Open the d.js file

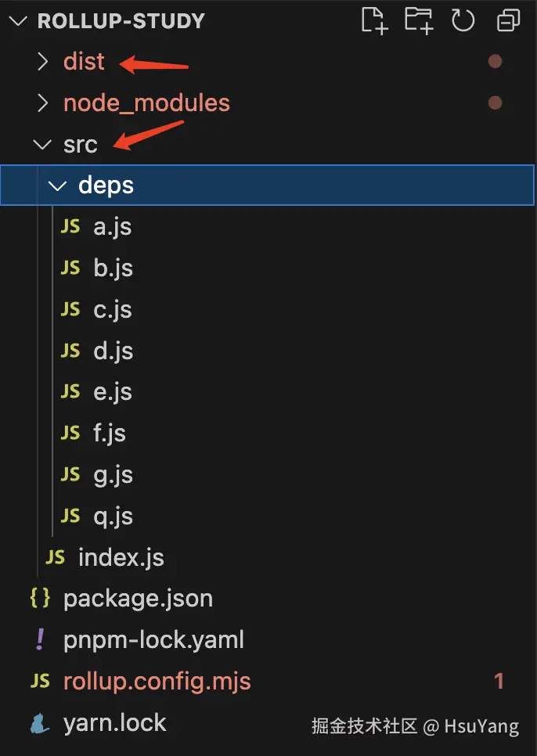(x=114, y=351)
